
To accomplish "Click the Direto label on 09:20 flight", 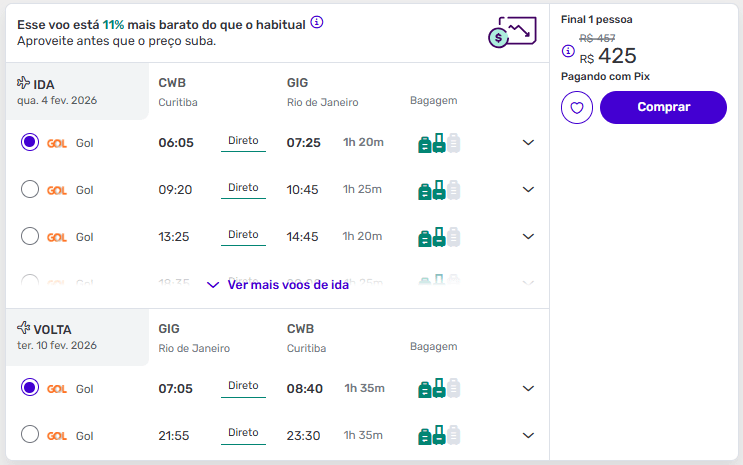I will pyautogui.click(x=243, y=188).
